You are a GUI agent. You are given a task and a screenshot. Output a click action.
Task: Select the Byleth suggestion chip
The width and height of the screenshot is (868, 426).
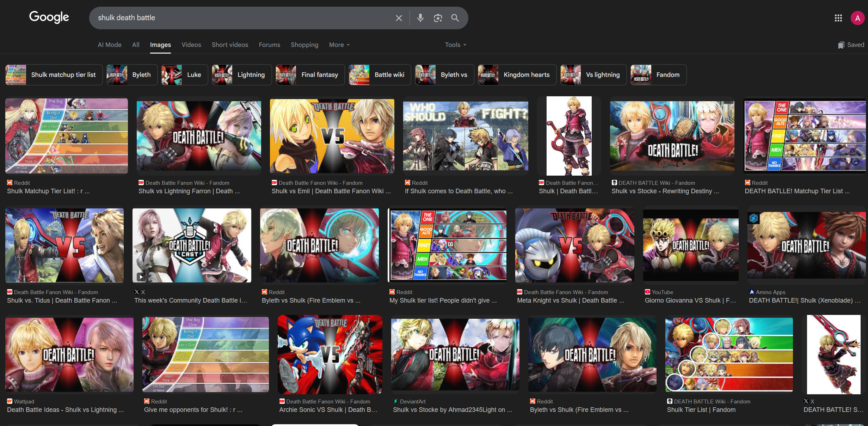(x=132, y=75)
